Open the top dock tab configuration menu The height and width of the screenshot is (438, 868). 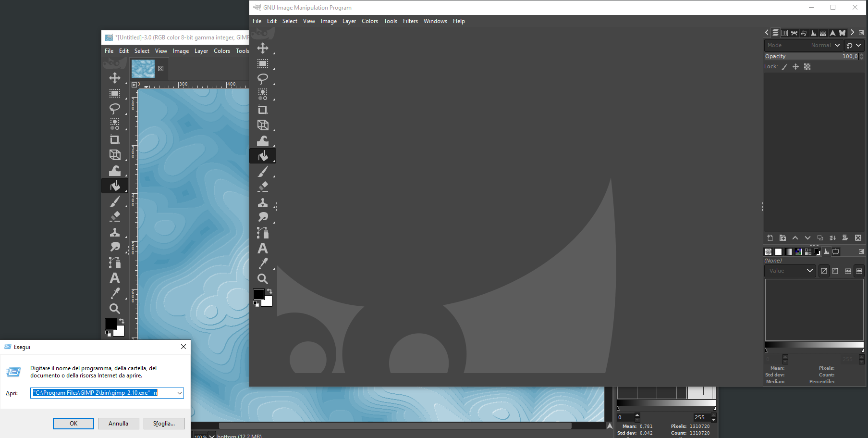861,33
